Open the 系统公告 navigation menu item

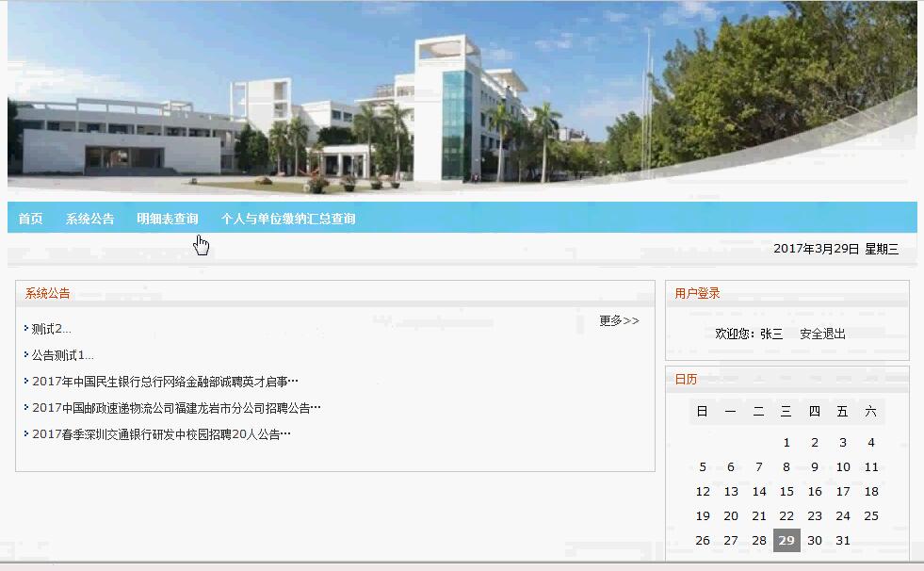click(89, 219)
